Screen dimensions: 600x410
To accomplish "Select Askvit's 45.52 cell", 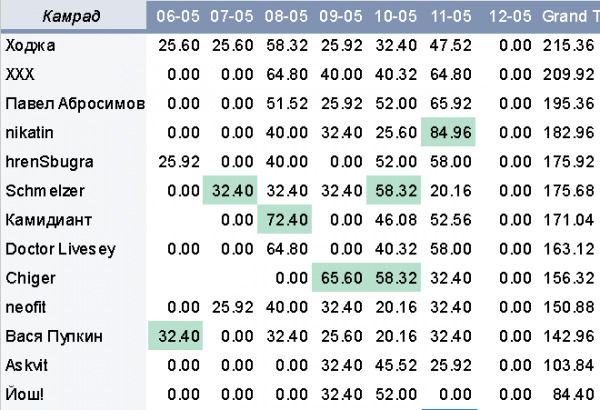I will coord(396,366).
